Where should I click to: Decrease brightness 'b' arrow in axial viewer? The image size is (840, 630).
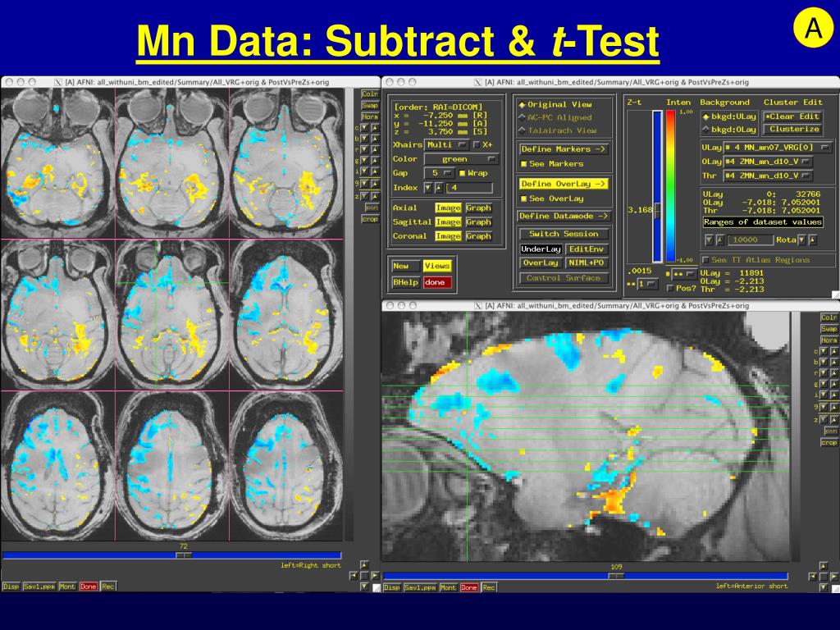click(x=364, y=139)
